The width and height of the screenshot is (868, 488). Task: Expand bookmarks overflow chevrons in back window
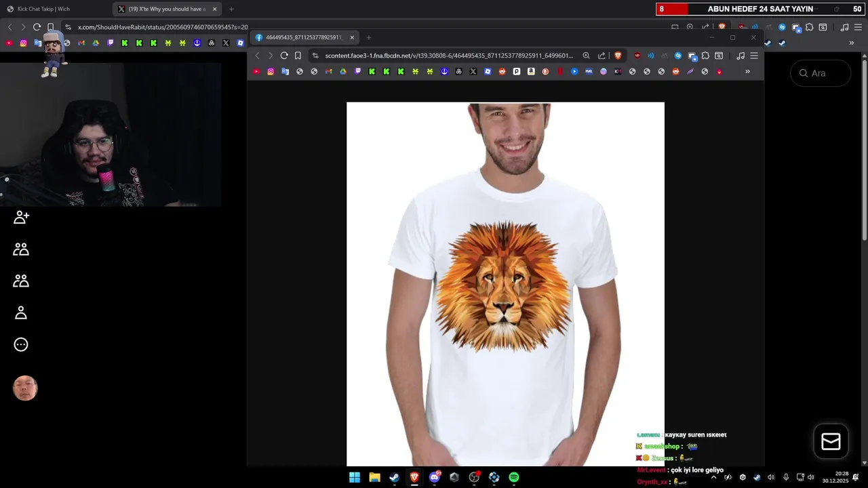pos(852,43)
